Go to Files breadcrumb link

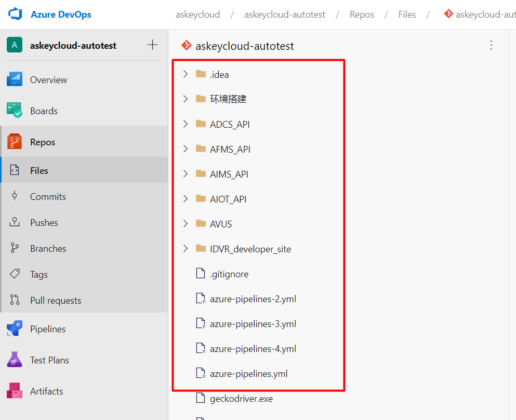tap(407, 15)
